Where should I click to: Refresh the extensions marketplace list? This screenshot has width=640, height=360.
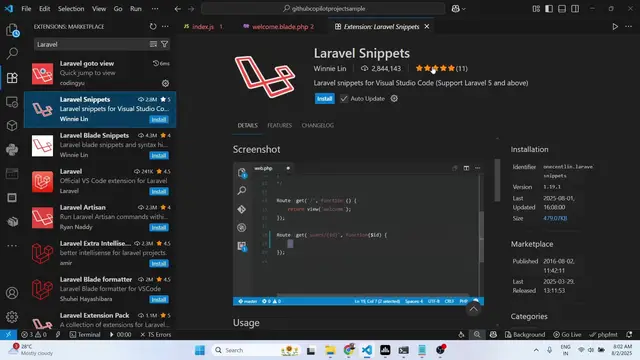click(153, 27)
